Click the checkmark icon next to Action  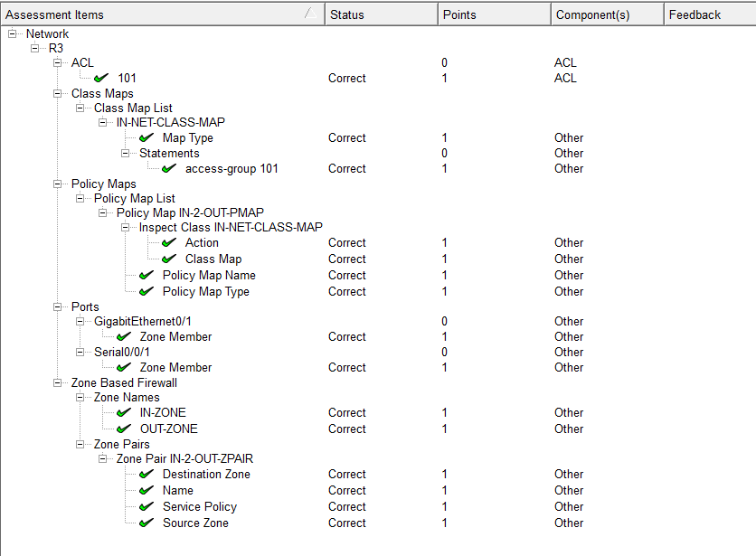169,242
